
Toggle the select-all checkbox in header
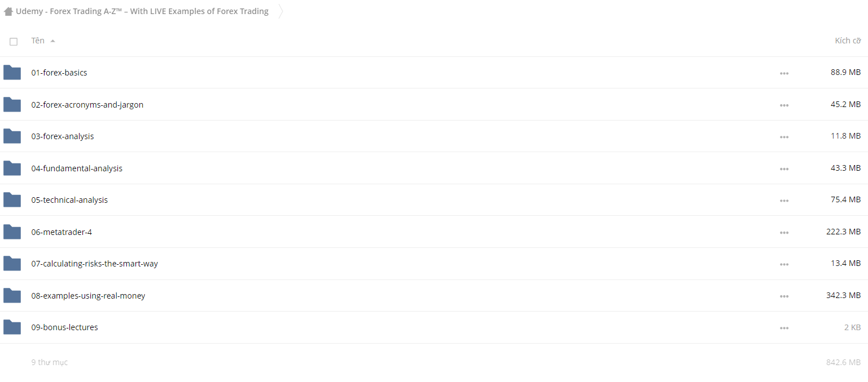(x=14, y=41)
